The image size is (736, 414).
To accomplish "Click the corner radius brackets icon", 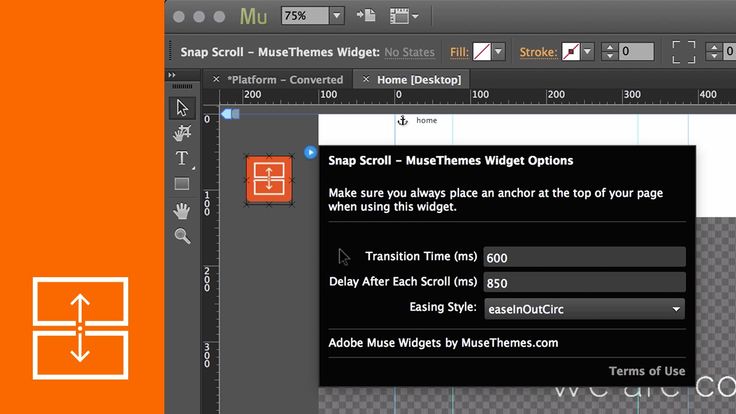I will [x=683, y=52].
